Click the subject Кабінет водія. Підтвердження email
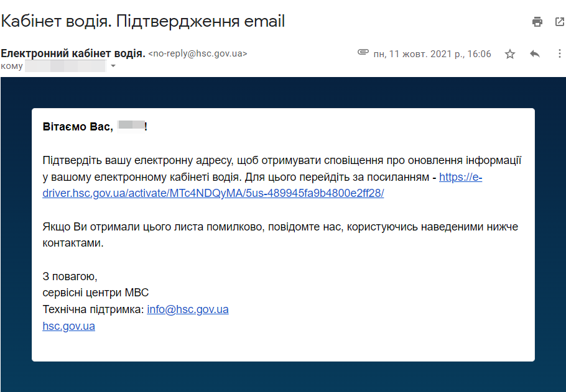The image size is (566, 392). coord(143,21)
